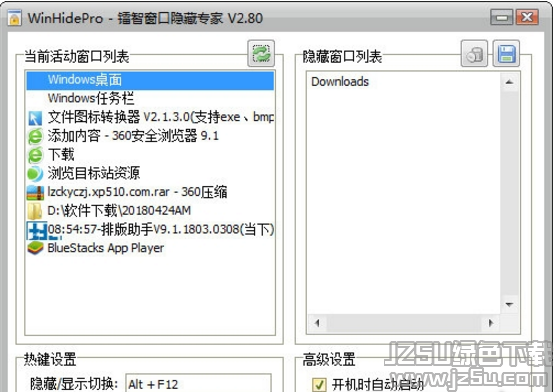Click hidden list scroll left arrow
Viewport: 554px width, 392px height.
click(317, 323)
